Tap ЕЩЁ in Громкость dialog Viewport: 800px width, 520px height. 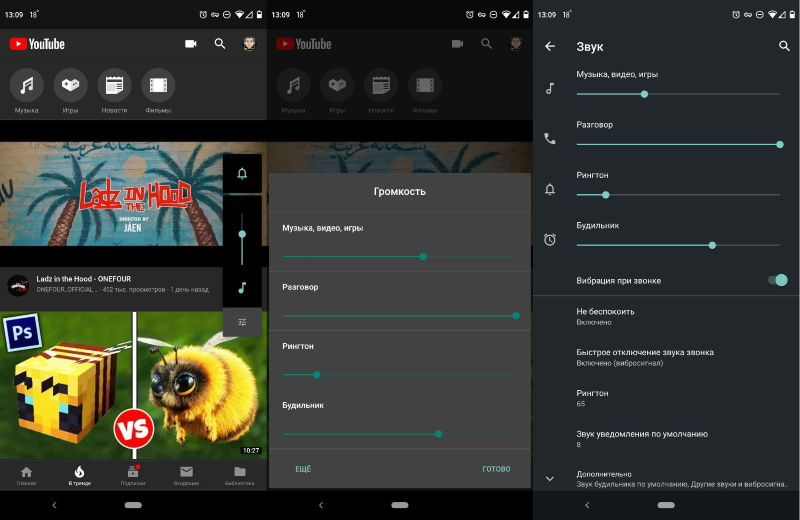pos(303,469)
